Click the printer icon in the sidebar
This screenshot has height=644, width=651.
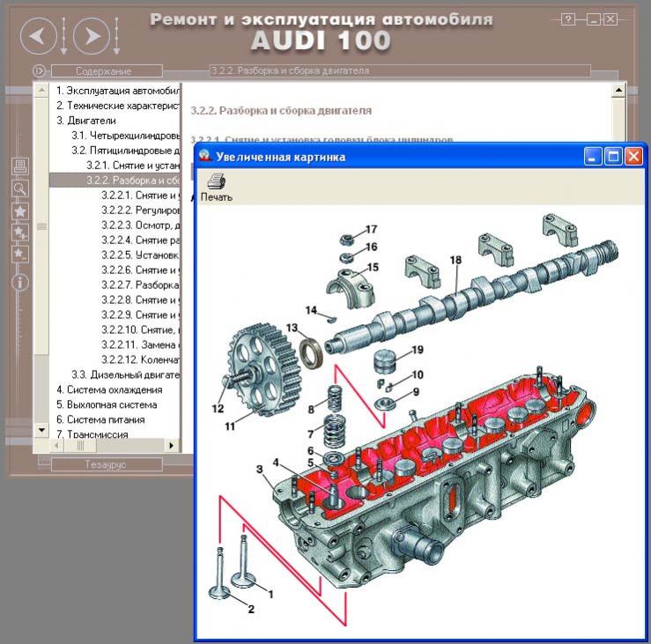pos(19,167)
